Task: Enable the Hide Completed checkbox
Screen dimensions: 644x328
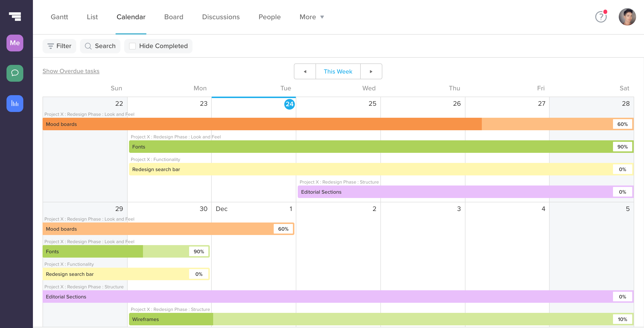Action: click(x=132, y=46)
